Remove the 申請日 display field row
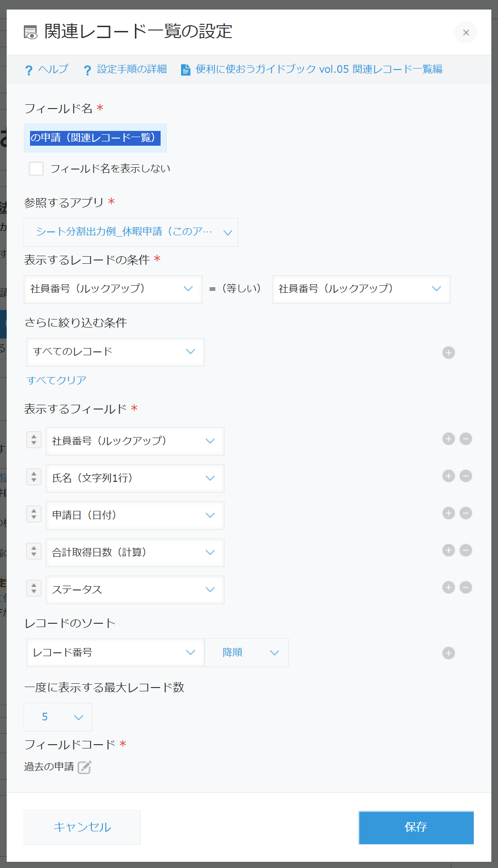 (466, 513)
